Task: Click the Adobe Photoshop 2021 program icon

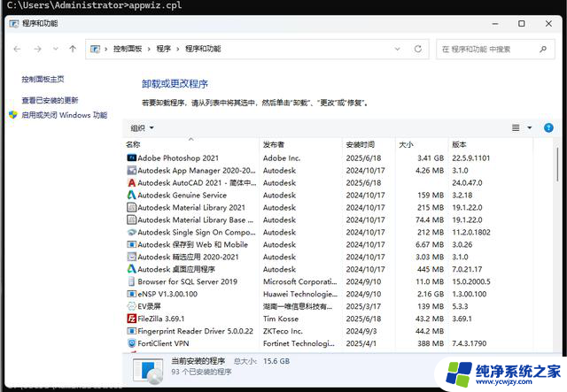Action: pyautogui.click(x=132, y=158)
